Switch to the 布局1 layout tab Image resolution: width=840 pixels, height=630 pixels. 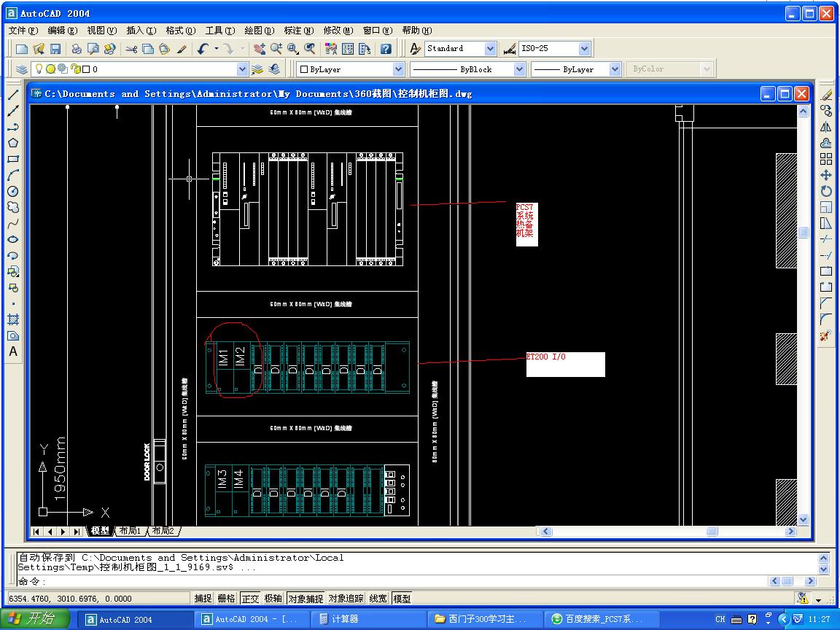click(x=130, y=531)
